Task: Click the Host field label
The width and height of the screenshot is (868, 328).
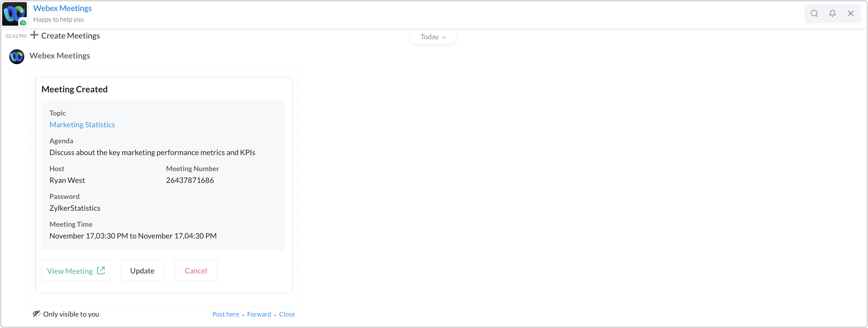Action: click(x=57, y=169)
